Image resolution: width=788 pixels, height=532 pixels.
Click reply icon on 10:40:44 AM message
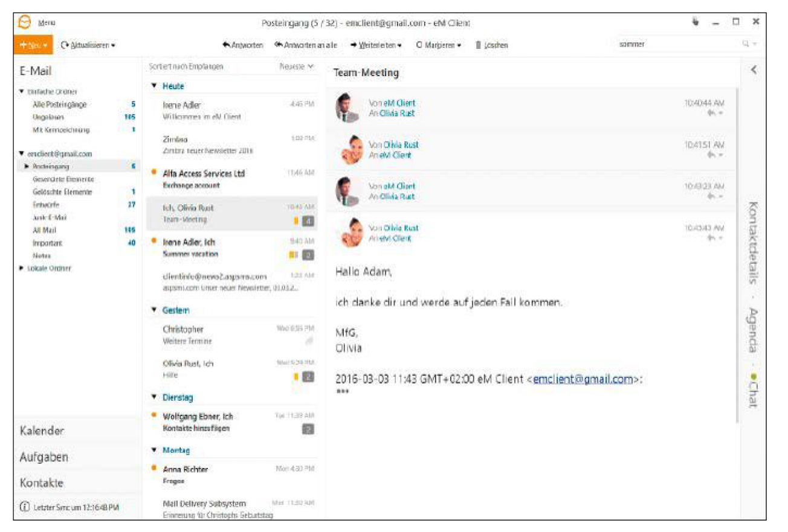712,114
